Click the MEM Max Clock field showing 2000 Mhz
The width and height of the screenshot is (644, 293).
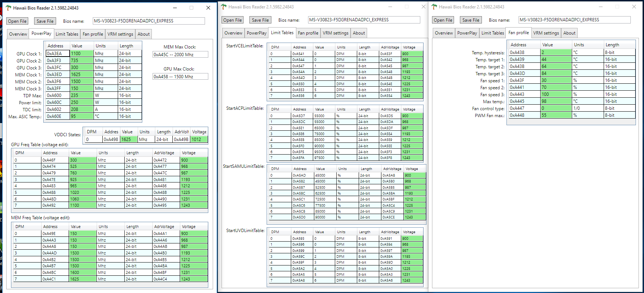[x=180, y=55]
